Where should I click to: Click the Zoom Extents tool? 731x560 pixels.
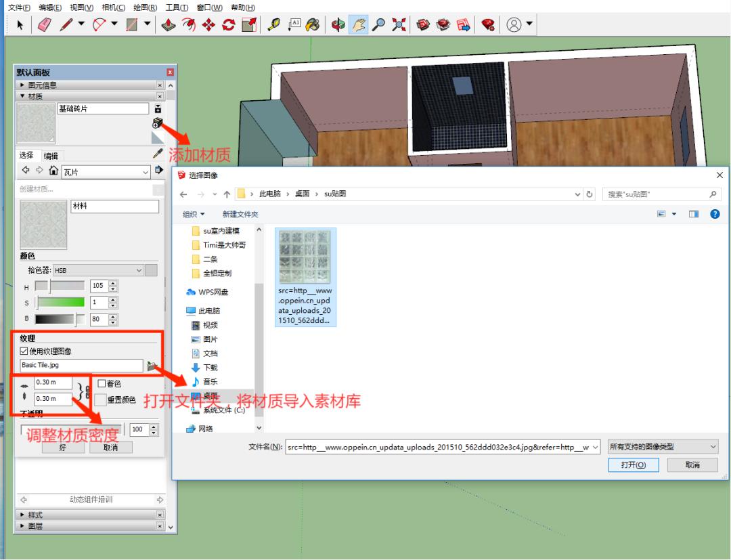tap(399, 25)
